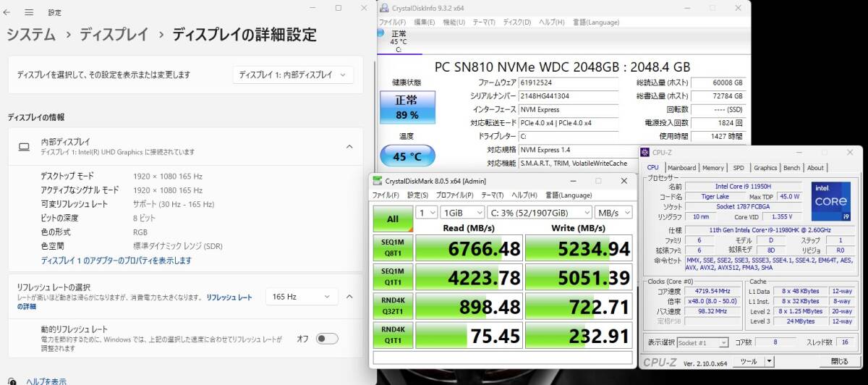Switch to the About tab in CPU-Z
Screen dimensions: 868x385
tap(815, 168)
